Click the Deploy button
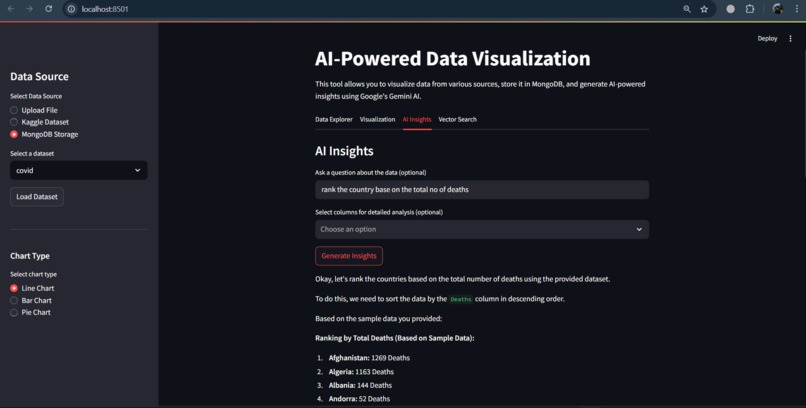 click(767, 39)
